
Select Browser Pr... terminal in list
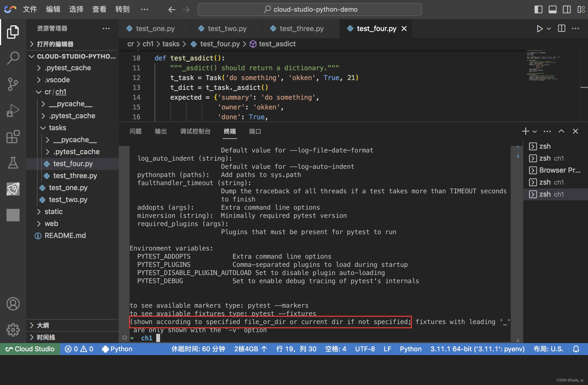tap(555, 170)
